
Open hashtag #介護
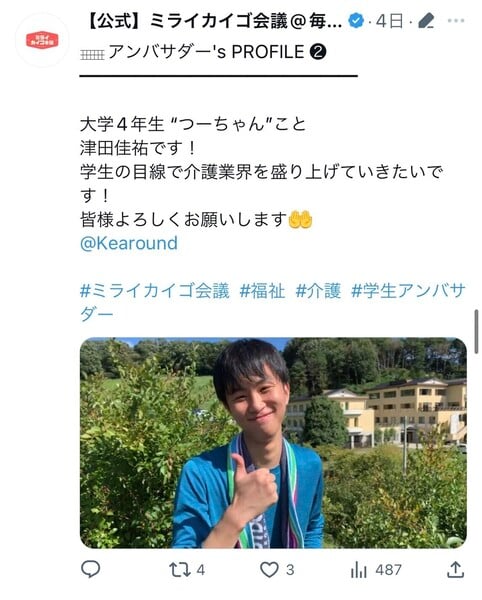coord(318,291)
